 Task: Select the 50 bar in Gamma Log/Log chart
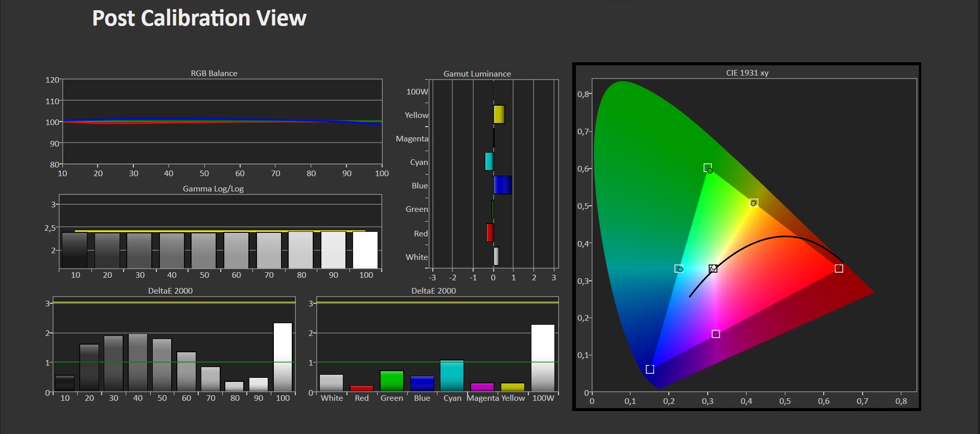point(204,250)
